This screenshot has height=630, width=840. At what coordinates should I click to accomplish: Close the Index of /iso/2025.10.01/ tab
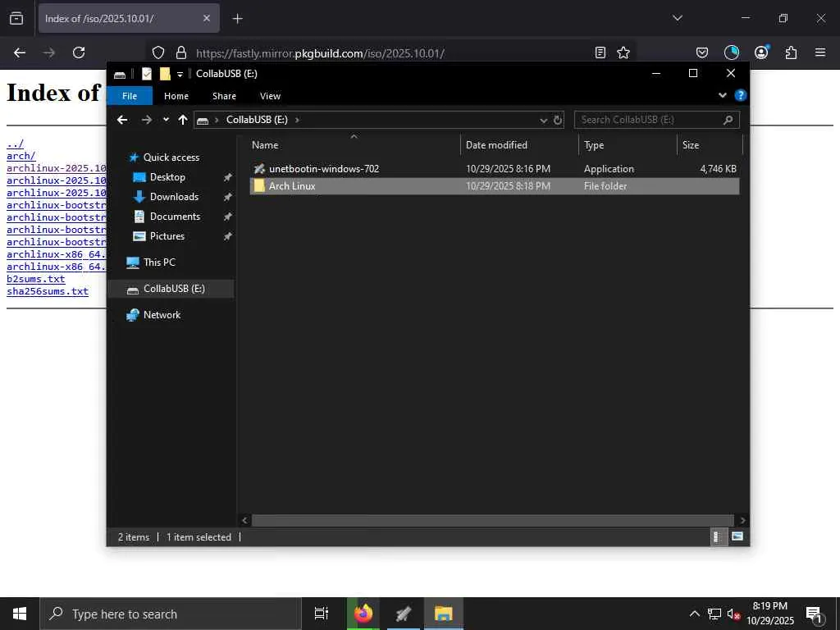pos(207,18)
